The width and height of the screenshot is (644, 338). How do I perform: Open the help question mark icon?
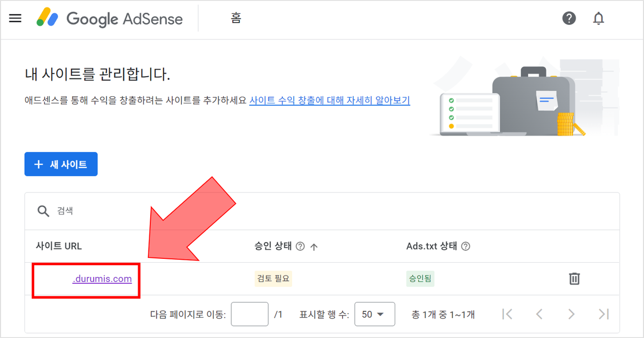(x=569, y=19)
